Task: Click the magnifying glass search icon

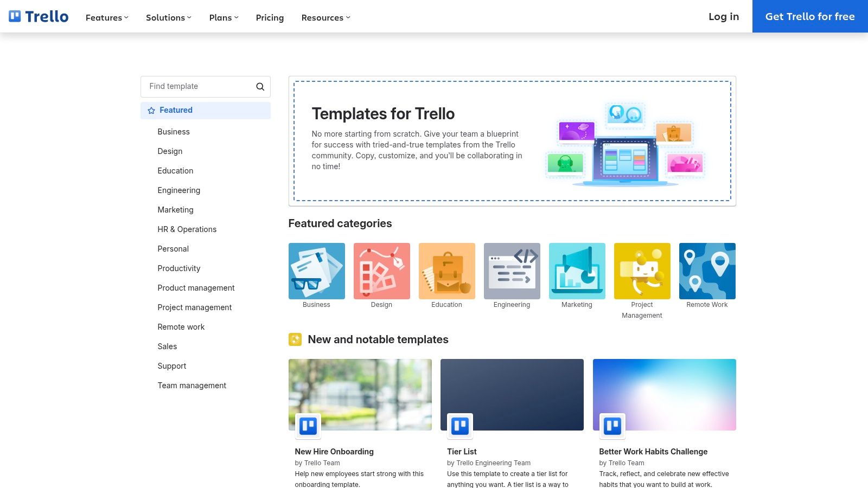Action: (260, 86)
